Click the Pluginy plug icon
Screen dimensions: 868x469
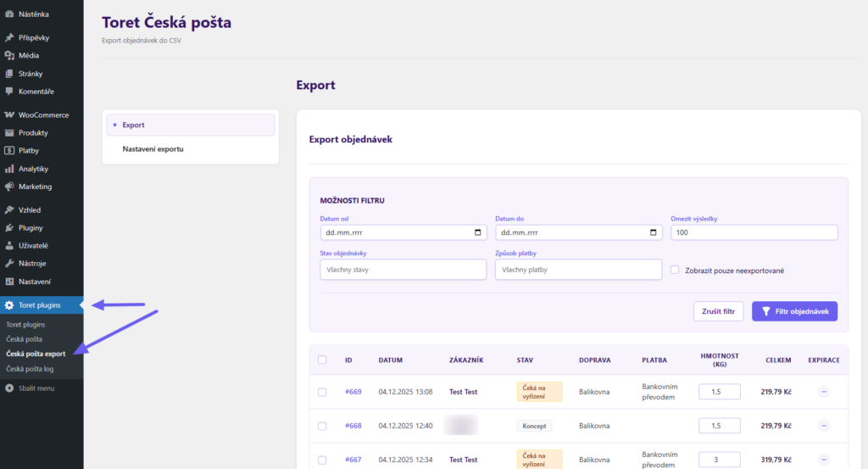click(x=9, y=227)
